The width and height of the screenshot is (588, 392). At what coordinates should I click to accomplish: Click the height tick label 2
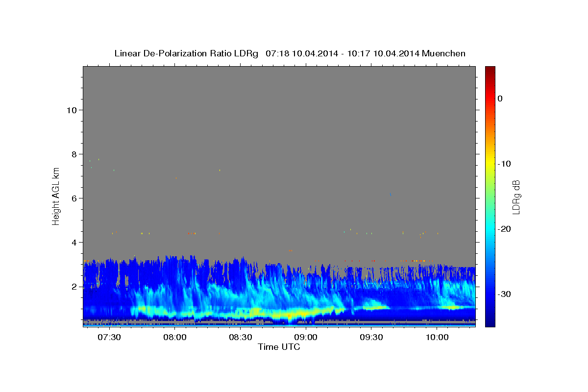point(73,286)
